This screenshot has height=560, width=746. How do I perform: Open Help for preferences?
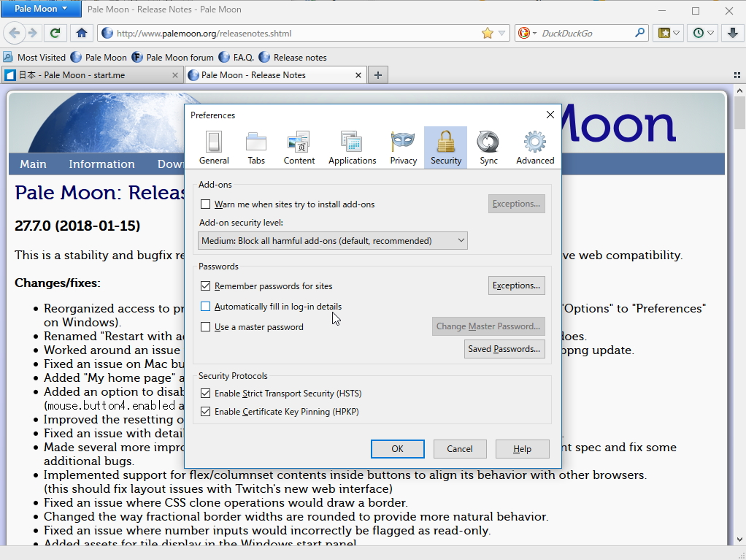[522, 449]
